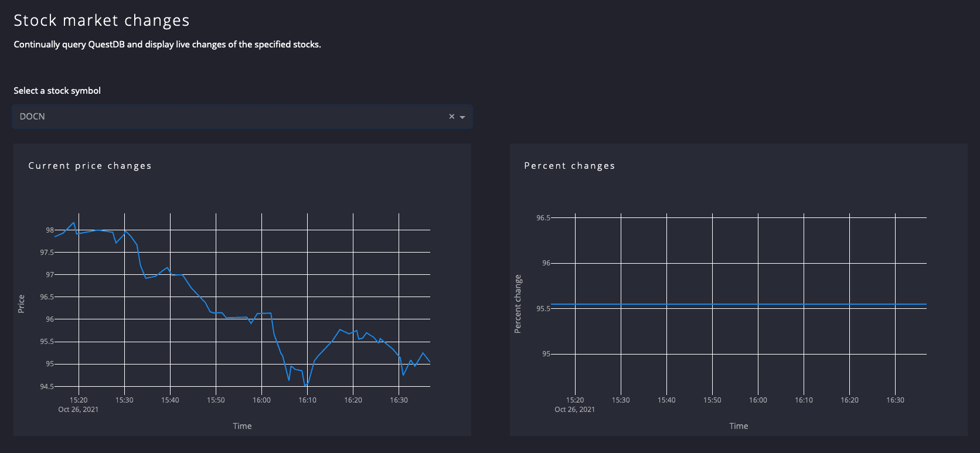Click the 96.5 label on the Percent change axis
980x453 pixels.
543,218
